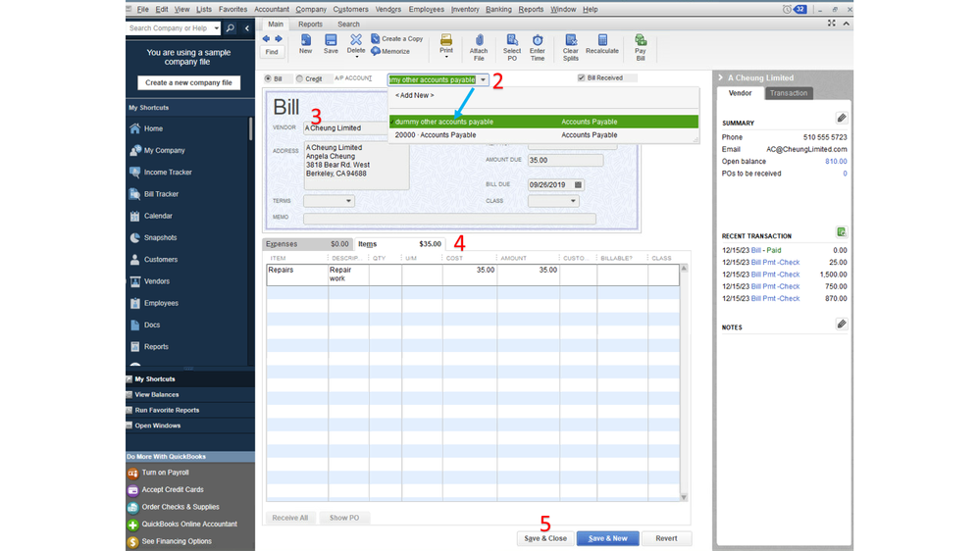Expand the A/P Account dropdown arrow
Viewport: 980px width, 551px height.
(483, 79)
